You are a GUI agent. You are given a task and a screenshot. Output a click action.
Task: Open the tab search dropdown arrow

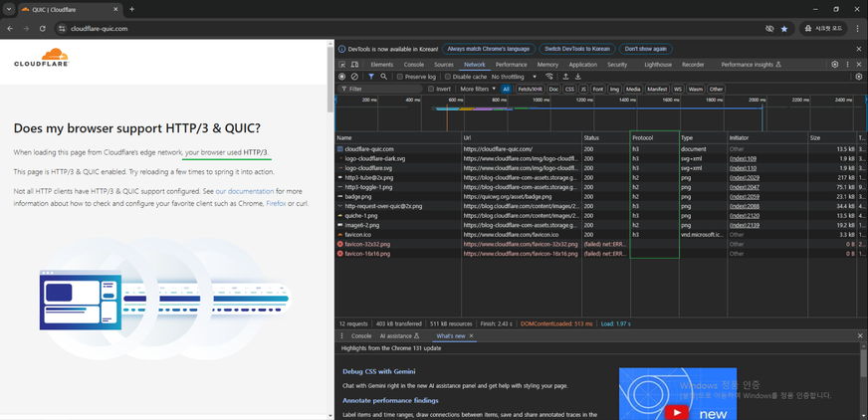coord(9,9)
